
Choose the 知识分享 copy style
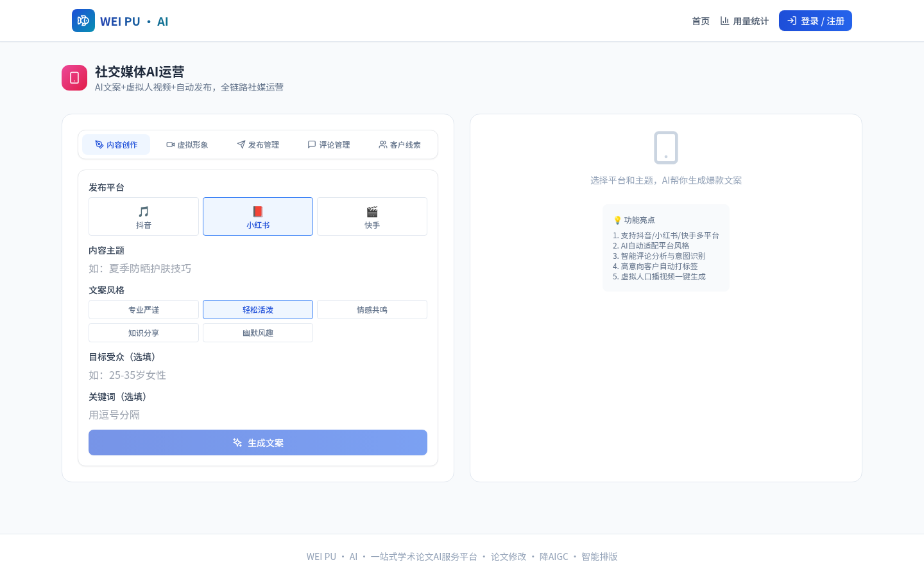click(144, 333)
